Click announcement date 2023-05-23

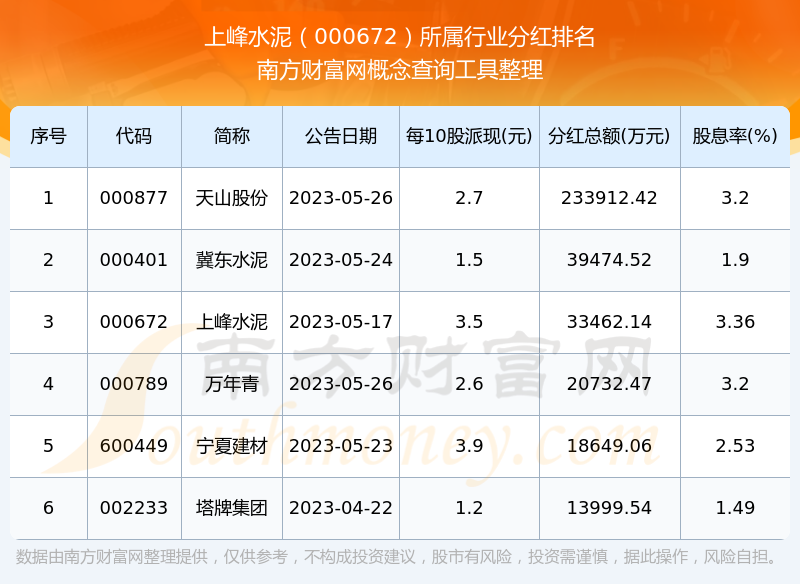341,446
